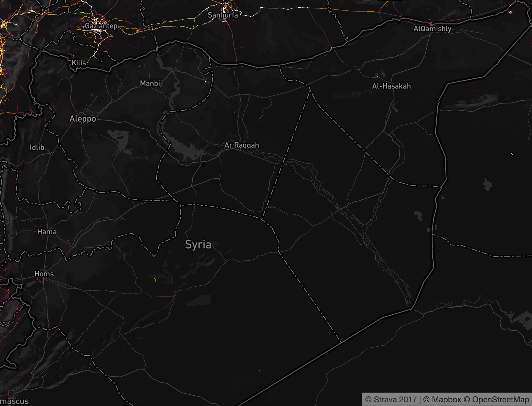This screenshot has width=532, height=406.
Task: Select the Sanliurfa city label
Action: click(x=223, y=15)
